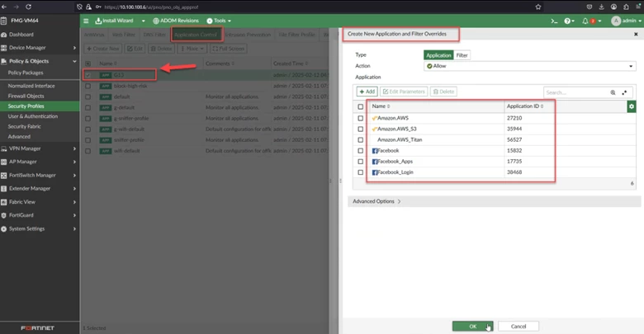Image resolution: width=644 pixels, height=334 pixels.
Task: Click the application Search field
Action: click(x=575, y=92)
